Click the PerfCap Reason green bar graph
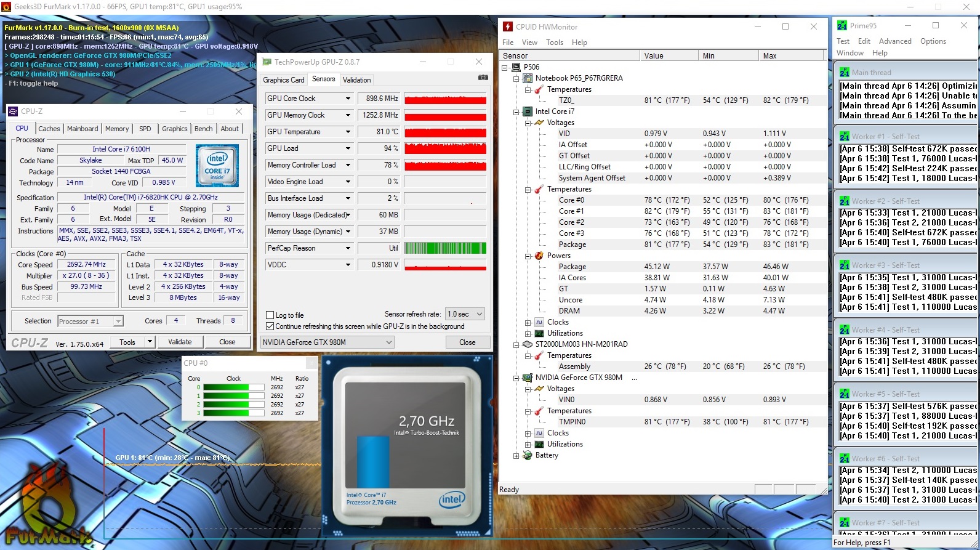This screenshot has width=980, height=550. [445, 248]
